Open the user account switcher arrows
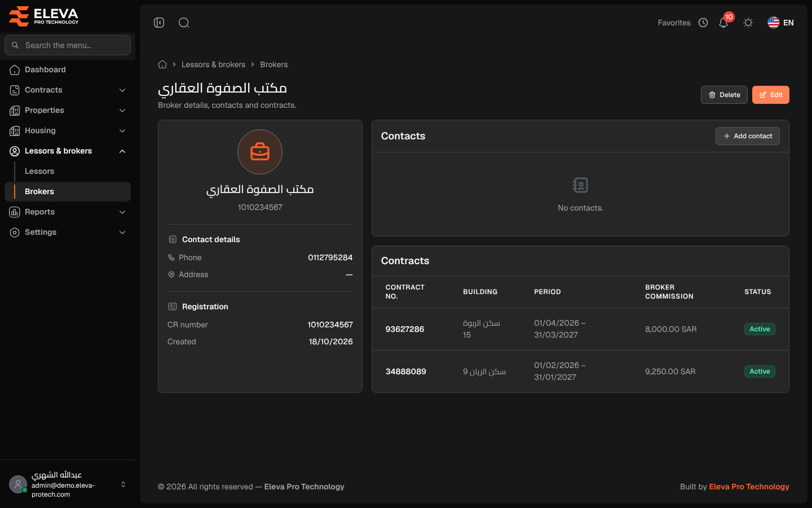The image size is (812, 508). pyautogui.click(x=123, y=484)
